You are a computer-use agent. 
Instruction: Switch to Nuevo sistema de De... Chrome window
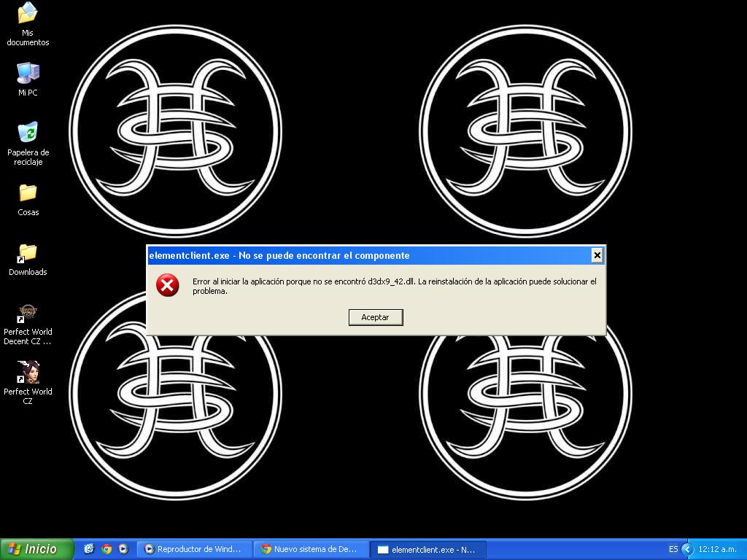tap(311, 549)
